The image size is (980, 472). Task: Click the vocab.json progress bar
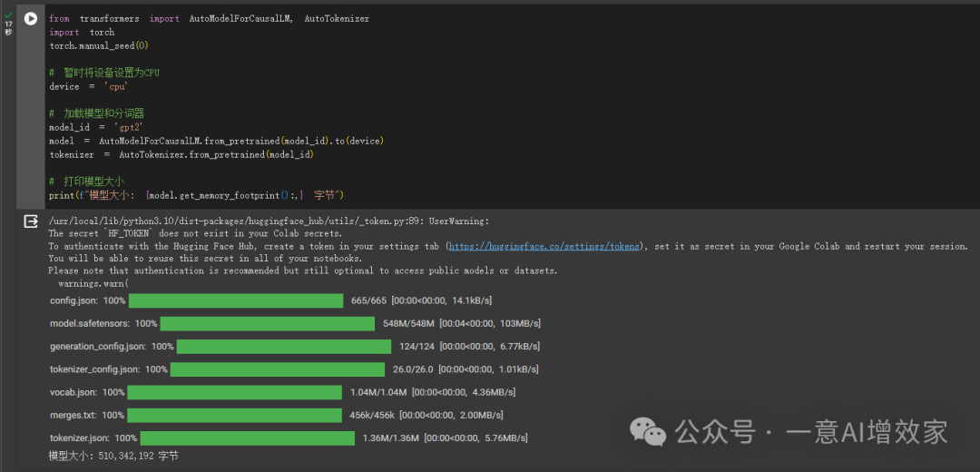coord(235,392)
